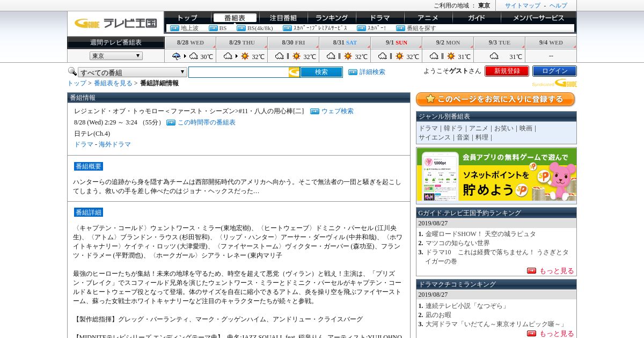644x338 pixels.
Task: Open the トップ navigation tab
Action: 187,18
